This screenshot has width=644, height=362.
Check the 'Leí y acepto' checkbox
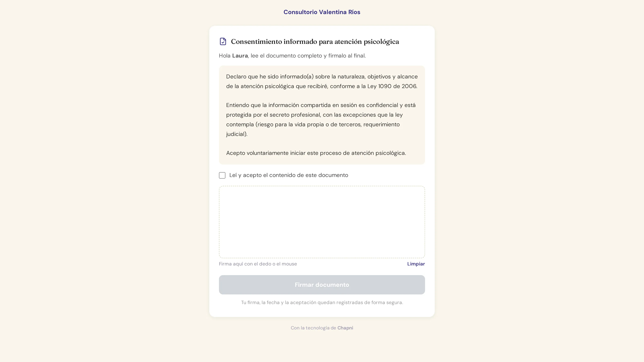point(222,175)
